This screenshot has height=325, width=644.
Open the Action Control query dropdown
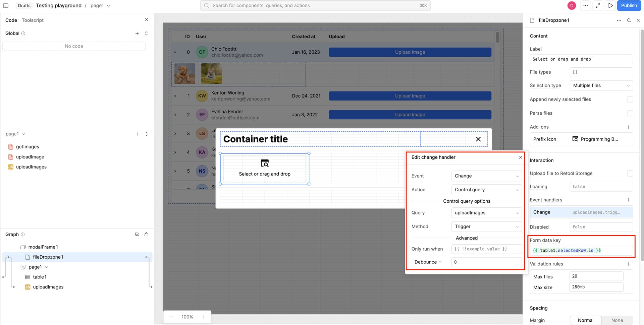click(486, 190)
